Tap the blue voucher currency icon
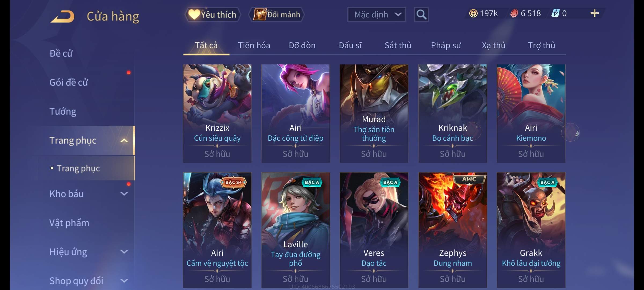The image size is (644, 290). [x=555, y=13]
